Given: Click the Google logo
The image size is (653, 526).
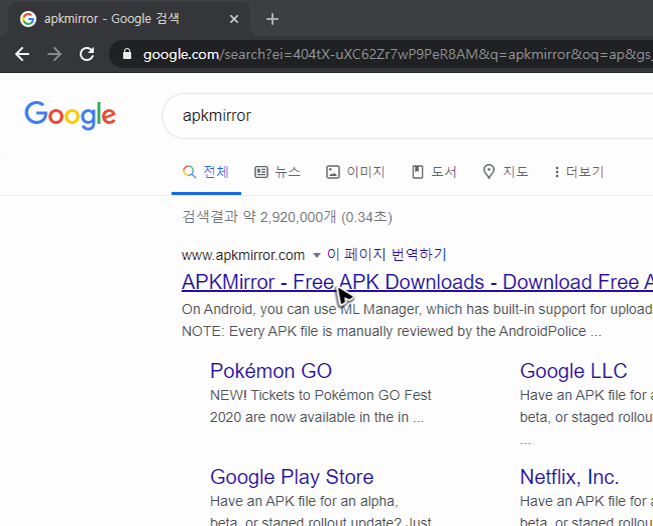Looking at the screenshot, I should [x=70, y=115].
